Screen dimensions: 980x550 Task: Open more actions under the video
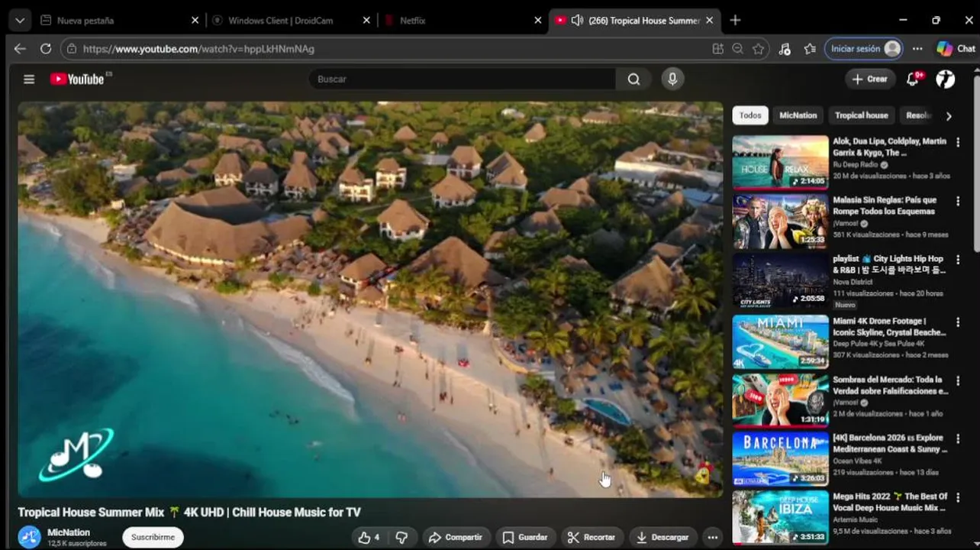712,538
